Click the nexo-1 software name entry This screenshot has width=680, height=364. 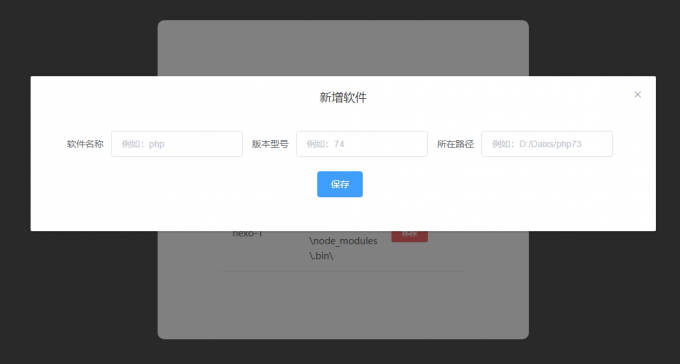(x=247, y=233)
